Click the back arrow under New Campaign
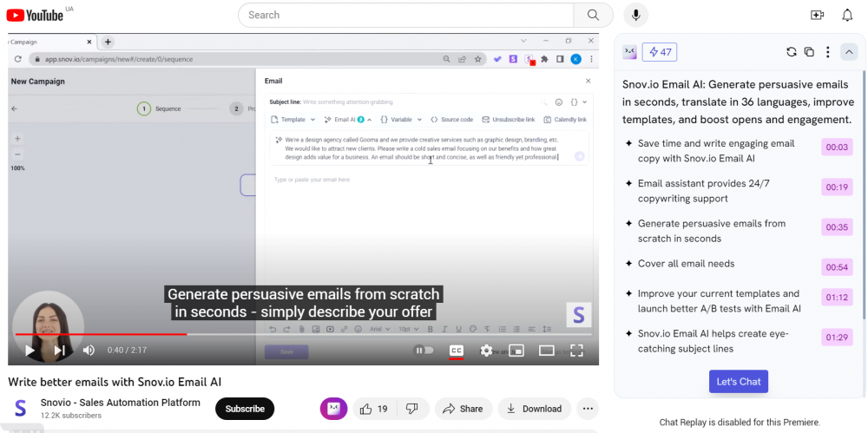Image resolution: width=868 pixels, height=433 pixels. coord(15,109)
